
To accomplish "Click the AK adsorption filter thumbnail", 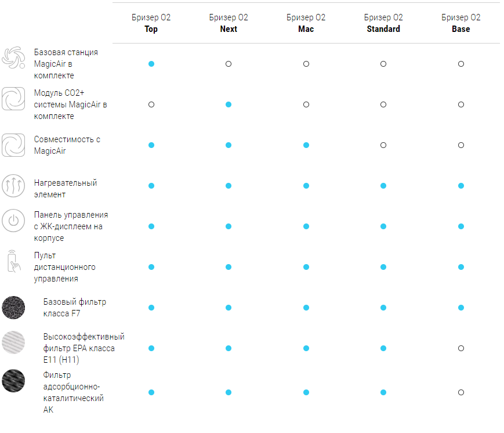I will (13, 381).
